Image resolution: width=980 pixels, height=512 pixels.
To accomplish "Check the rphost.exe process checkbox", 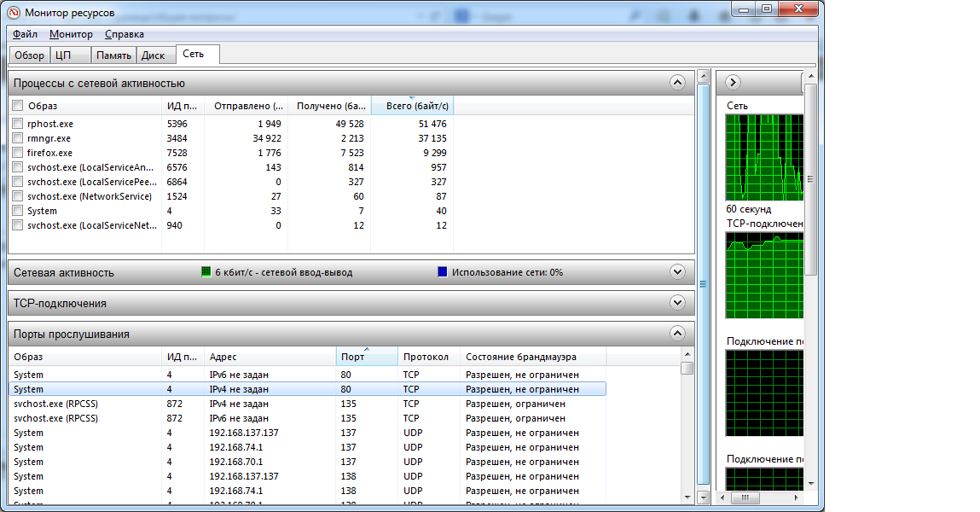I will coord(18,124).
